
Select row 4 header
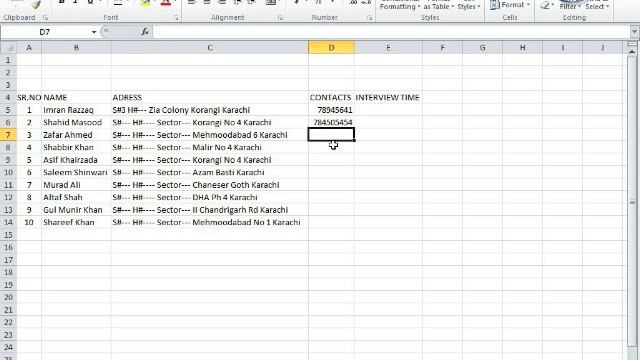[x=8, y=98]
